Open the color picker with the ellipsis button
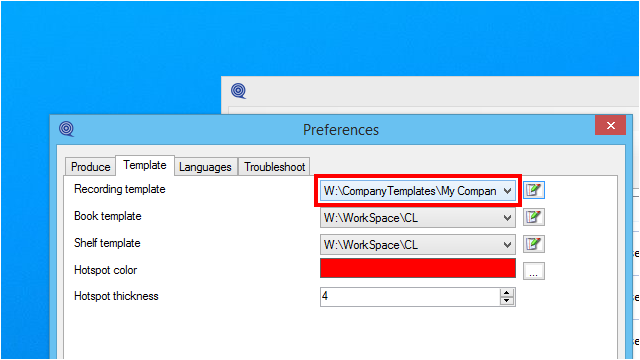The width and height of the screenshot is (640, 360). click(x=533, y=271)
